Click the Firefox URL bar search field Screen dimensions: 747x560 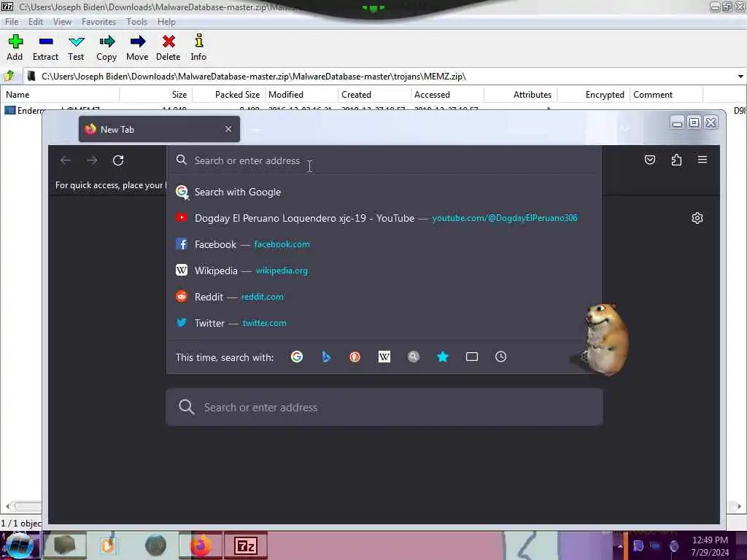pyautogui.click(x=384, y=160)
